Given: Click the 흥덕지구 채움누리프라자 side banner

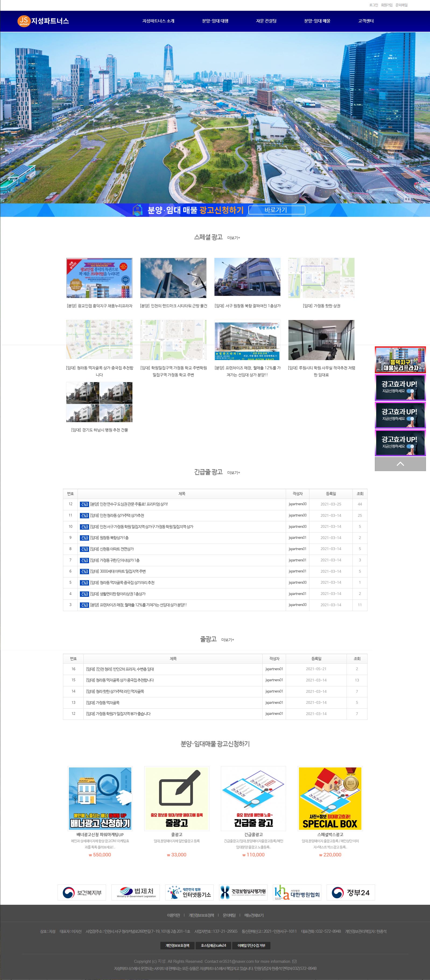Looking at the screenshot, I should pos(400,360).
